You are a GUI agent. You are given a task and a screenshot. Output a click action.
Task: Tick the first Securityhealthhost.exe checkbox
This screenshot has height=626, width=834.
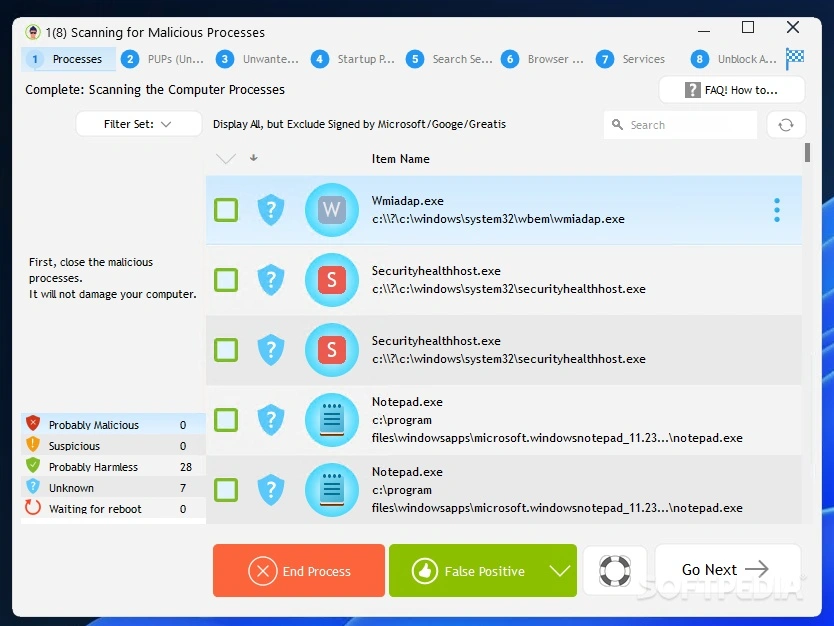coord(226,280)
